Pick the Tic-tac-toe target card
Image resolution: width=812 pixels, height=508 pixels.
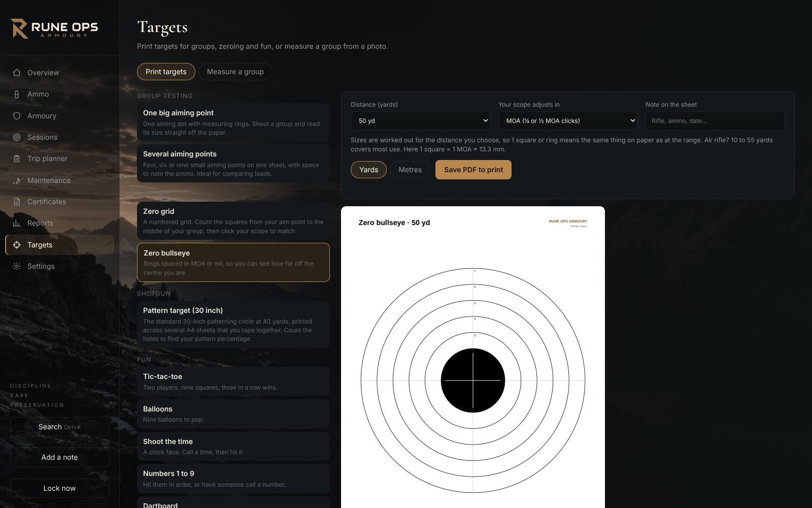(x=233, y=382)
